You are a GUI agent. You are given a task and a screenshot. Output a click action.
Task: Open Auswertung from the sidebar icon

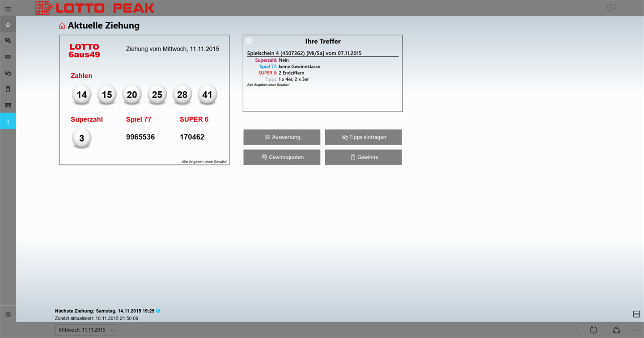[x=8, y=57]
